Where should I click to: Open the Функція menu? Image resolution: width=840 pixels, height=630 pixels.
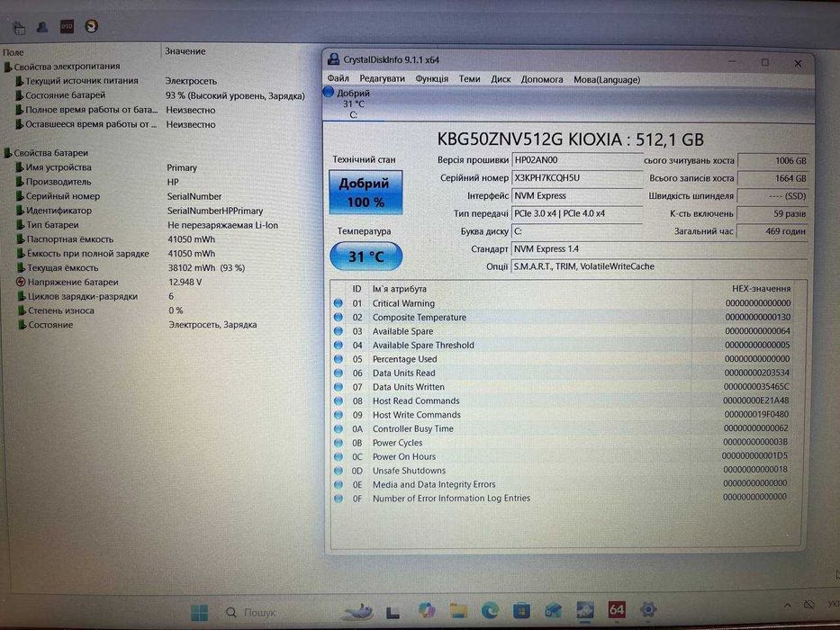click(x=432, y=79)
